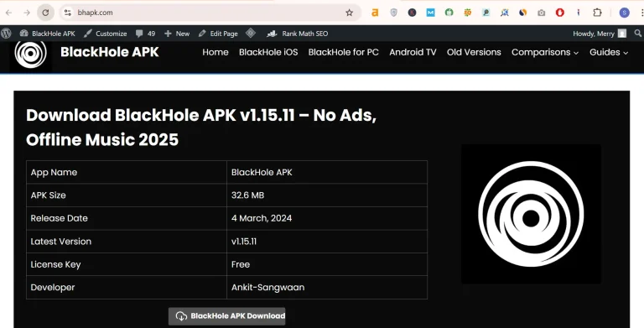
Task: Click Edit Page in the admin bar
Action: coord(218,34)
